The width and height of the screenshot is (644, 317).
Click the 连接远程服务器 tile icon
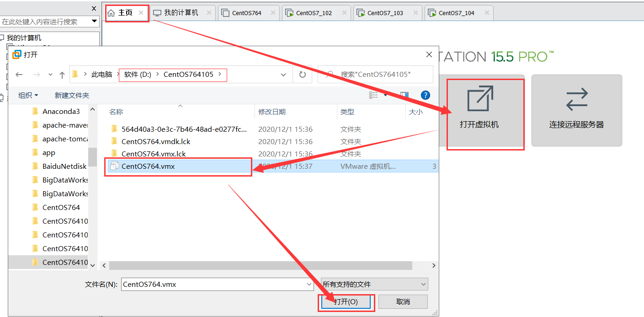click(x=576, y=99)
